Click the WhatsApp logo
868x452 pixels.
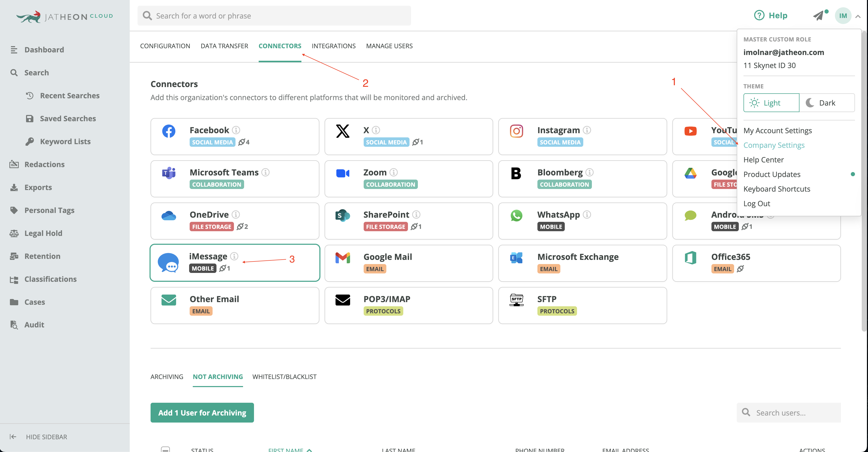(516, 215)
